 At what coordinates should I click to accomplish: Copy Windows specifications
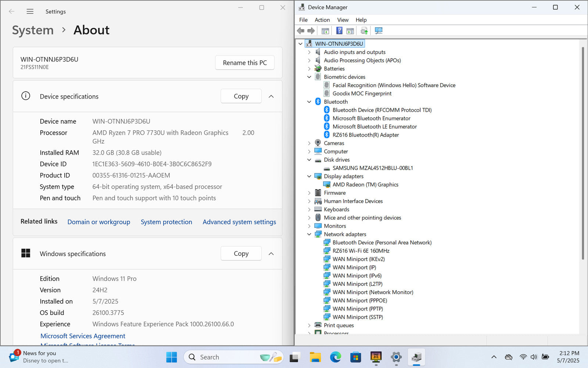[241, 253]
